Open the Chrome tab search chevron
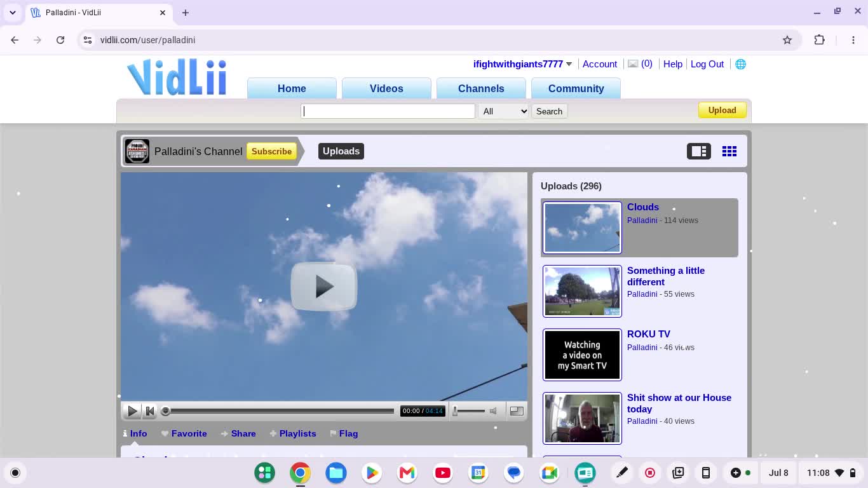Image resolution: width=868 pixels, height=488 pixels. pyautogui.click(x=13, y=13)
